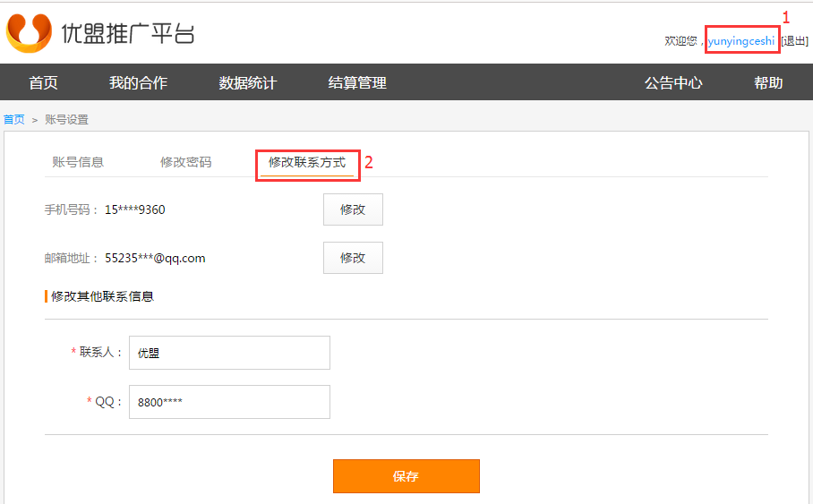Open the 帮助 menu item
The width and height of the screenshot is (813, 504).
pos(768,82)
